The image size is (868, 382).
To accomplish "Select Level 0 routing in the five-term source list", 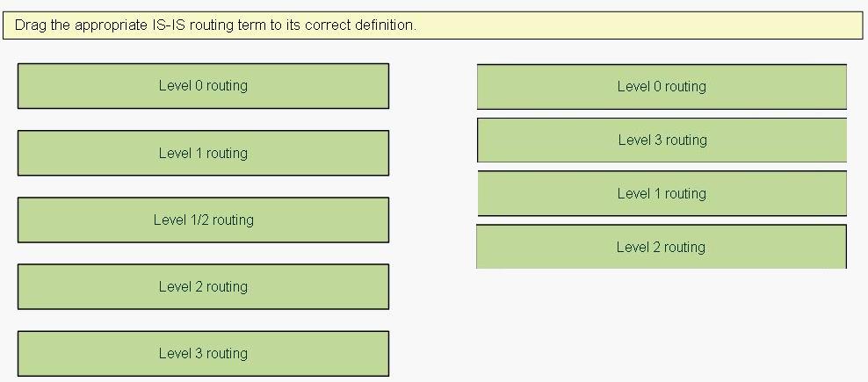I will point(203,86).
